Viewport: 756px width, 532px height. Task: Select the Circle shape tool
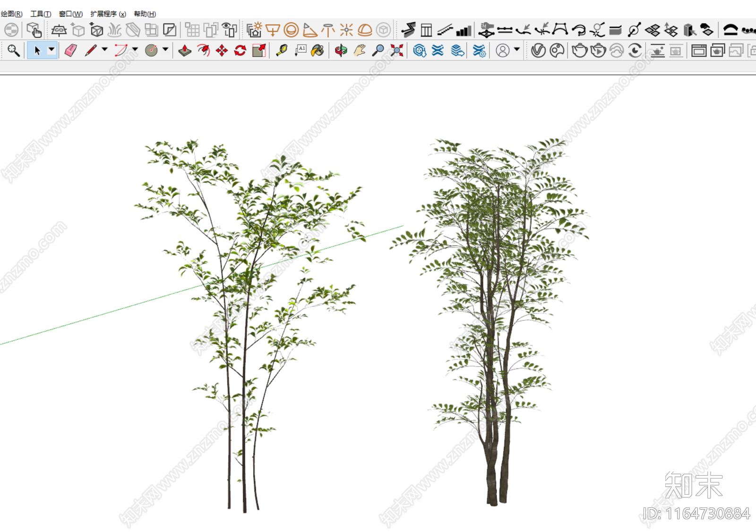[x=151, y=51]
